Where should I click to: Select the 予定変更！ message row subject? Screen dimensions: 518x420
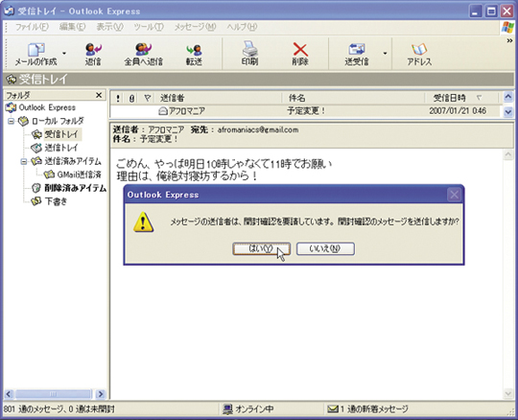pos(306,111)
